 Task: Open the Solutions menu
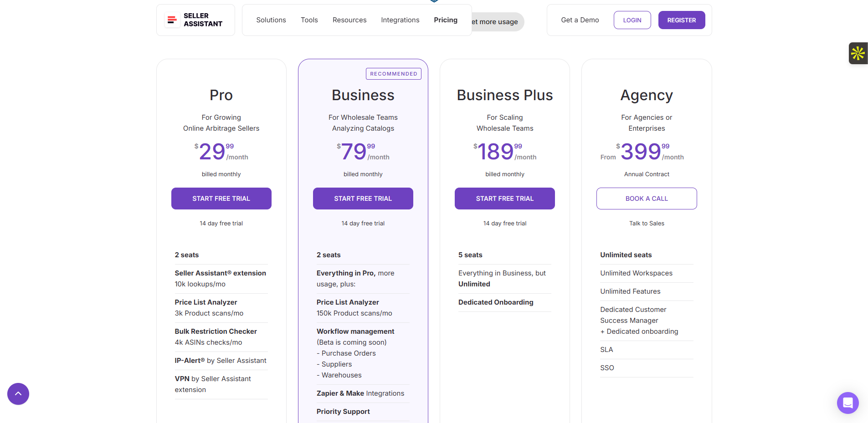tap(271, 20)
